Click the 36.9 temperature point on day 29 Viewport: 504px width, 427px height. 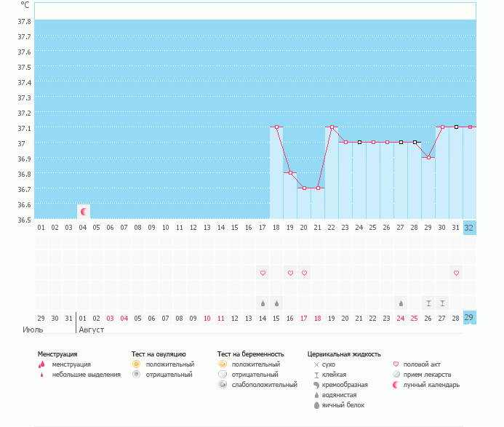click(x=428, y=158)
